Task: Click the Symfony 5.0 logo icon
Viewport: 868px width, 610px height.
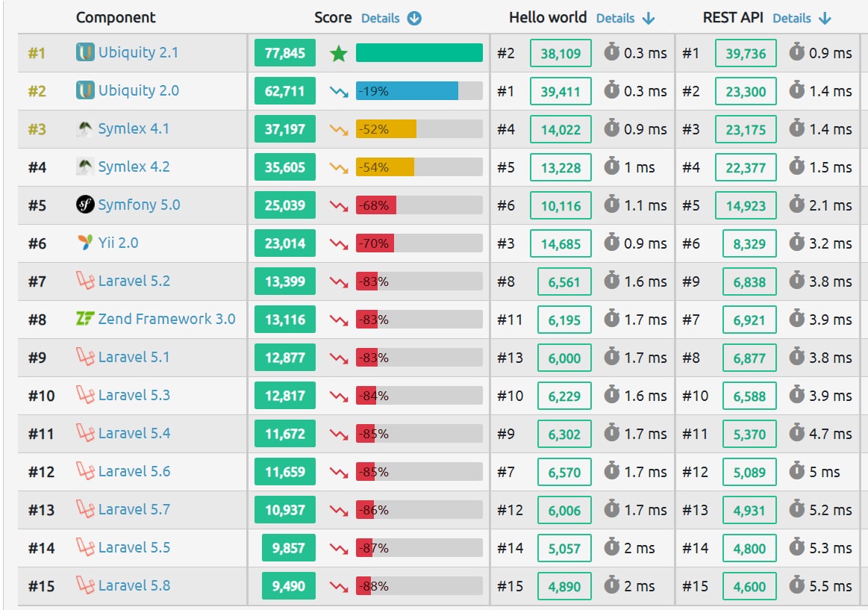Action: tap(84, 205)
